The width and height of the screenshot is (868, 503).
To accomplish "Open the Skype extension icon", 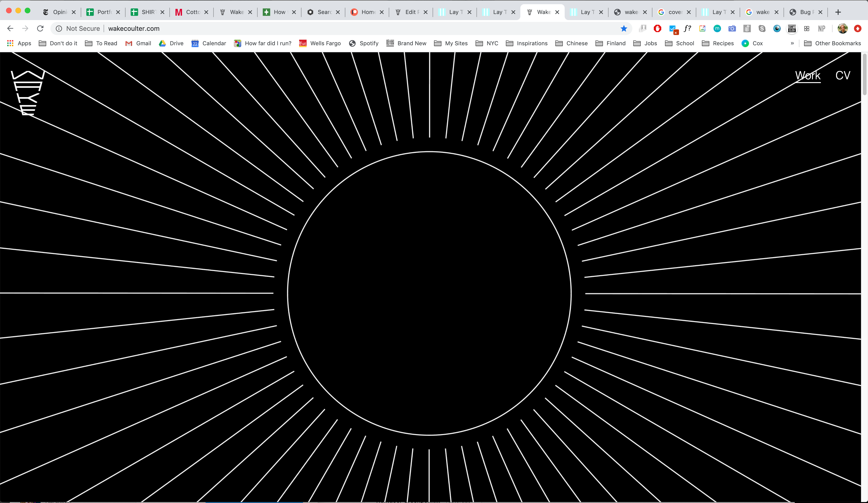I will click(762, 28).
